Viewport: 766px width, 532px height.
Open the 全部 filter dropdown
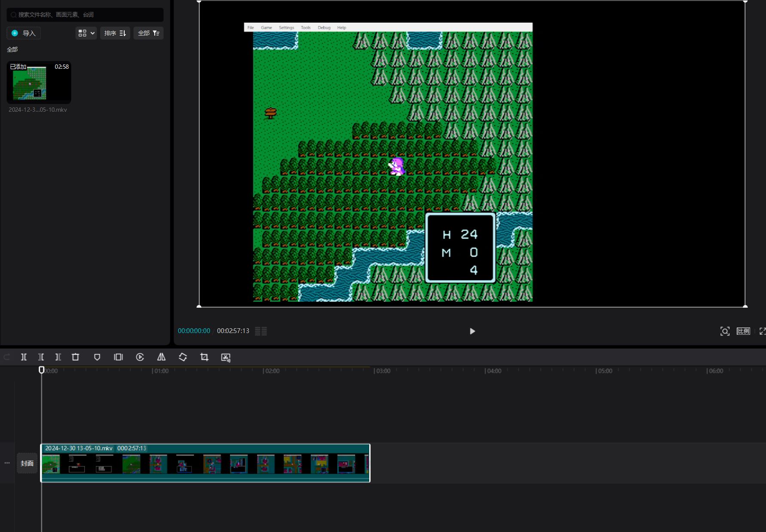click(148, 33)
